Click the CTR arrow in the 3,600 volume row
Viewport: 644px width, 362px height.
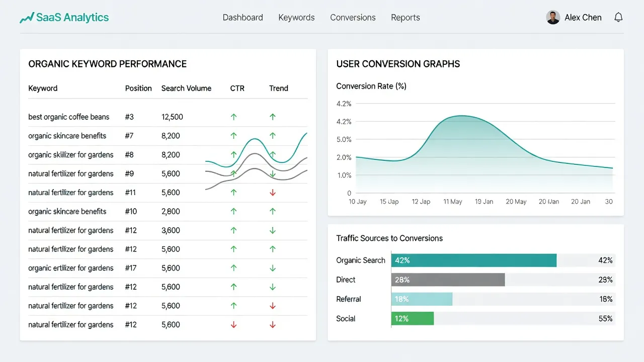233,230
